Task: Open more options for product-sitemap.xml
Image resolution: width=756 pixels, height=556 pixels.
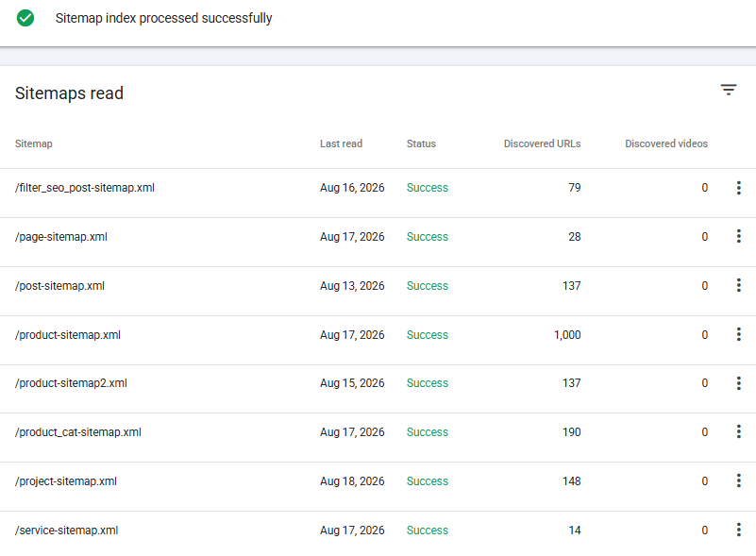Action: (x=739, y=335)
